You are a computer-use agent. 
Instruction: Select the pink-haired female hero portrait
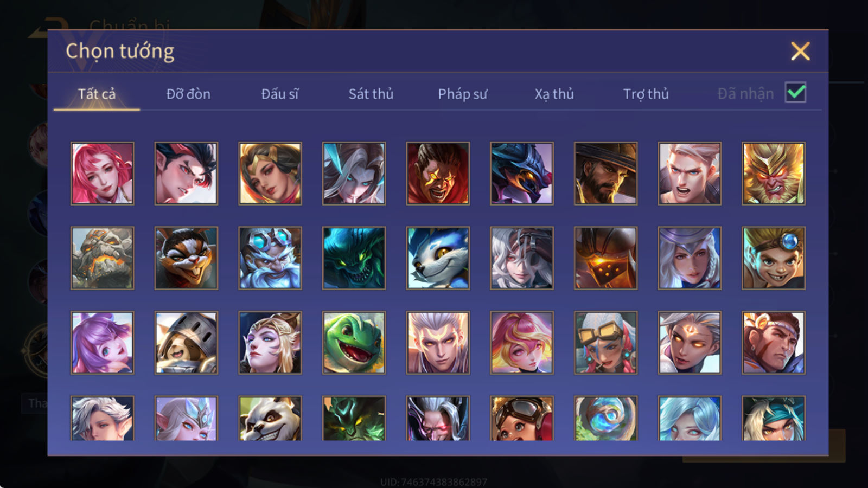(x=102, y=174)
